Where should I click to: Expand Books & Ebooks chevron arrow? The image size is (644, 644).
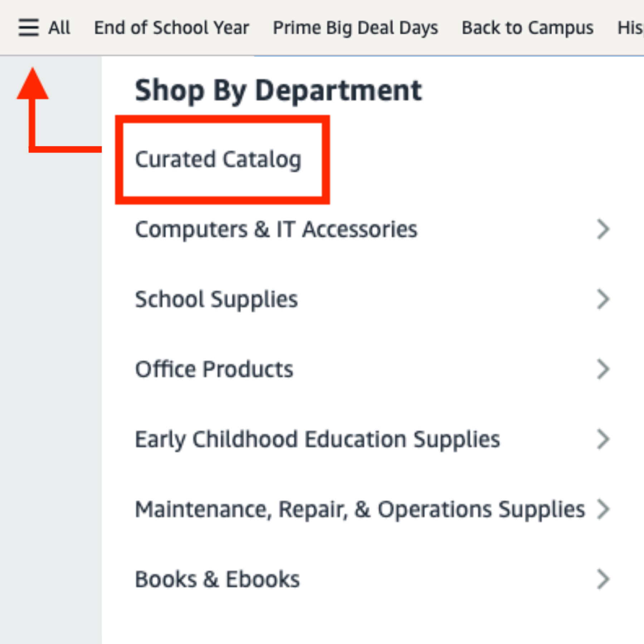point(603,579)
